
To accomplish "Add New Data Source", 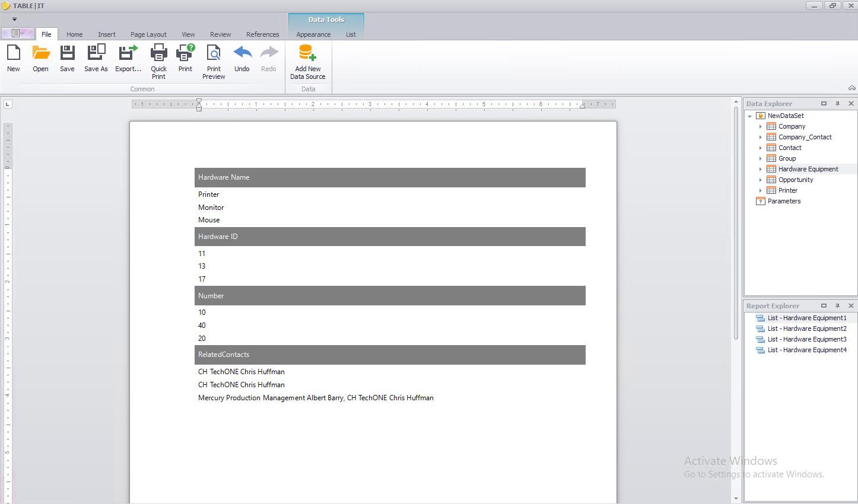I will pos(307,61).
